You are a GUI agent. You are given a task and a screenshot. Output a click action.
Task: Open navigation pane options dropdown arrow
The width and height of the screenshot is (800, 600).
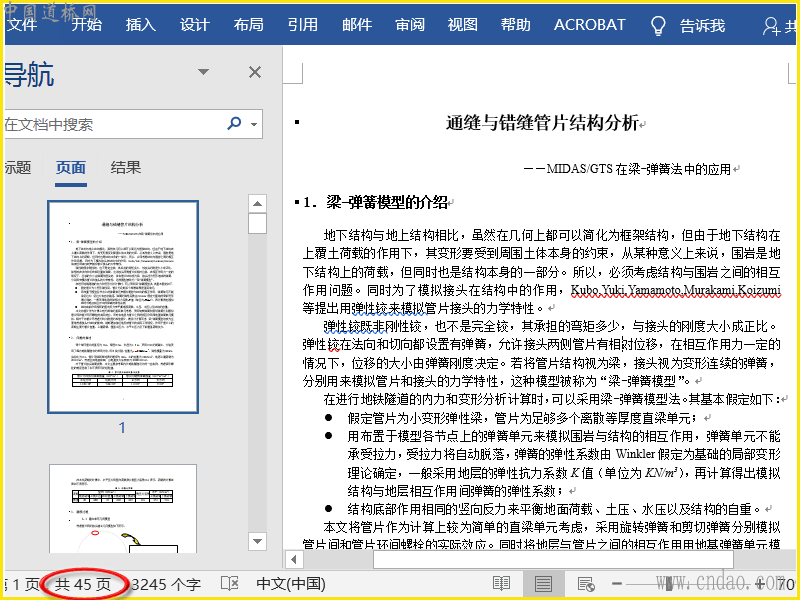click(204, 72)
